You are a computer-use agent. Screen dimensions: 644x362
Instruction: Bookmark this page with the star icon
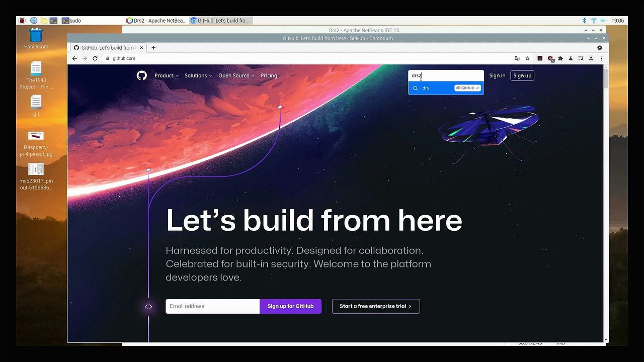[527, 58]
